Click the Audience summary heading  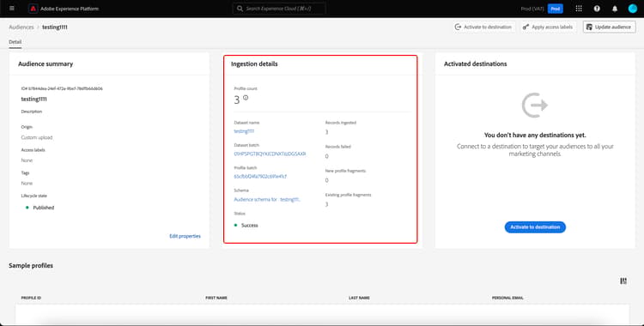(46, 64)
